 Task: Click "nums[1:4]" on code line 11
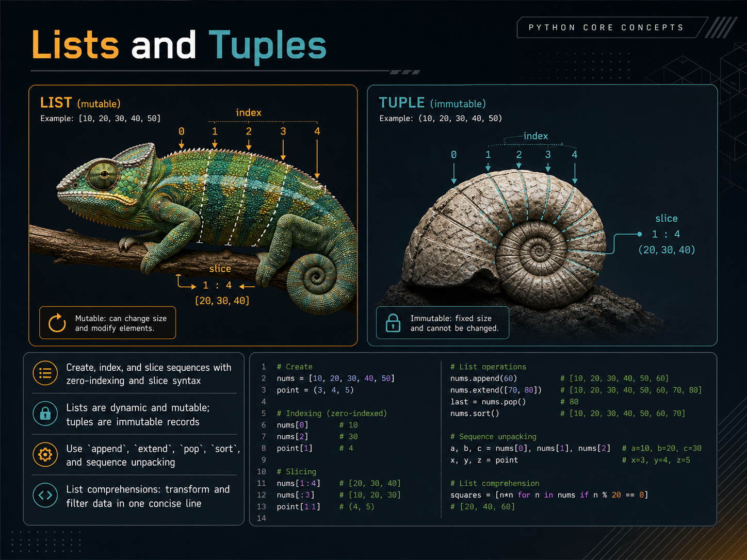(x=299, y=484)
